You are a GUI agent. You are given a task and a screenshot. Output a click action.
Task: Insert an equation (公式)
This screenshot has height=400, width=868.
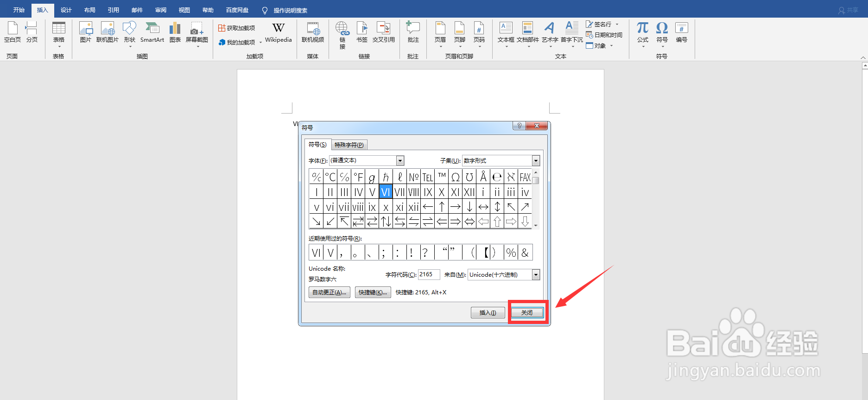click(x=643, y=34)
